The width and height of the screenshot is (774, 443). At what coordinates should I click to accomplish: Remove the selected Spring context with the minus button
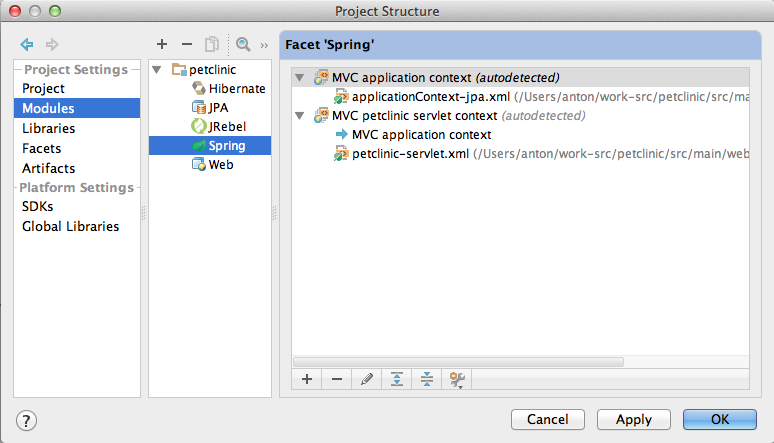337,379
